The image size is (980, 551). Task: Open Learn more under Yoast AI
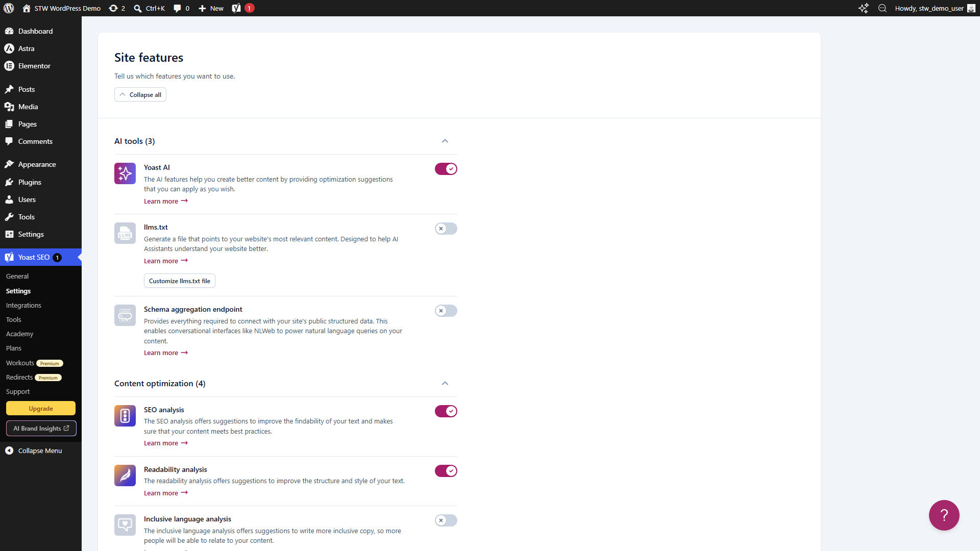tap(166, 201)
